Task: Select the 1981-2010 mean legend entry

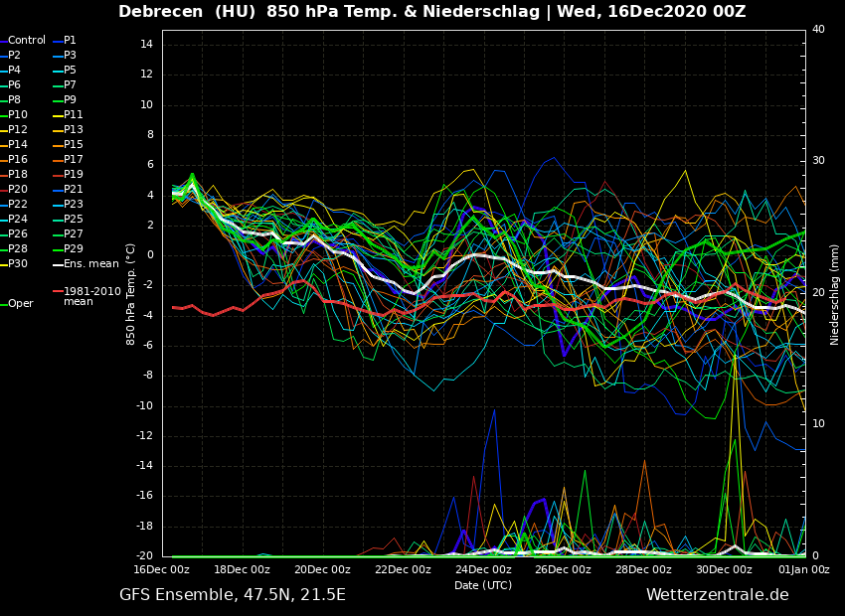Action: tap(91, 296)
